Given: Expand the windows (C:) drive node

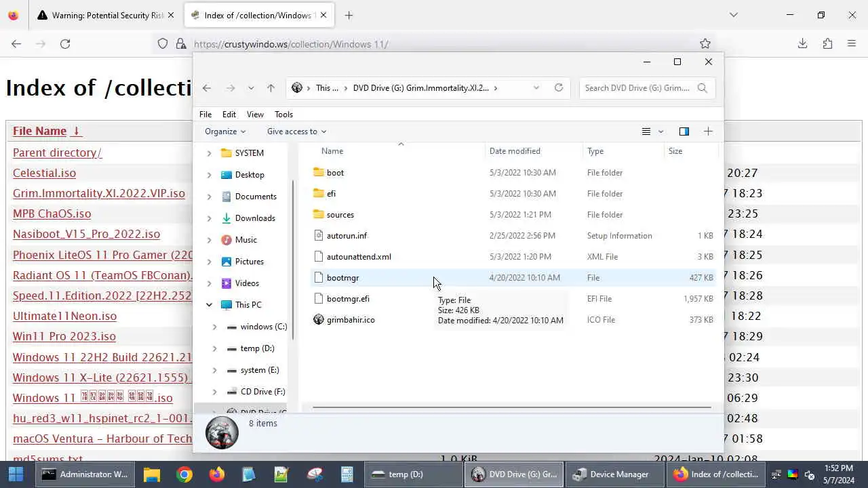Looking at the screenshot, I should tap(214, 327).
